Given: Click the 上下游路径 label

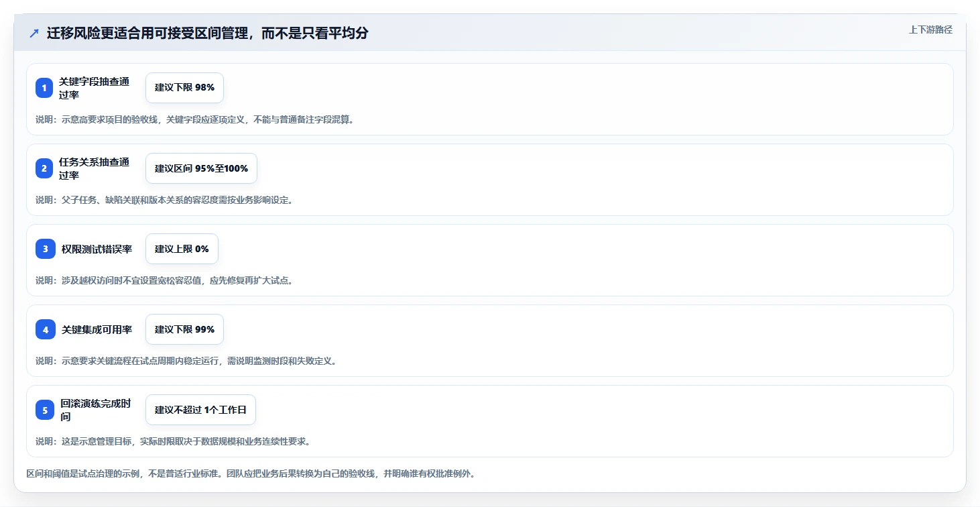Looking at the screenshot, I should [x=930, y=30].
